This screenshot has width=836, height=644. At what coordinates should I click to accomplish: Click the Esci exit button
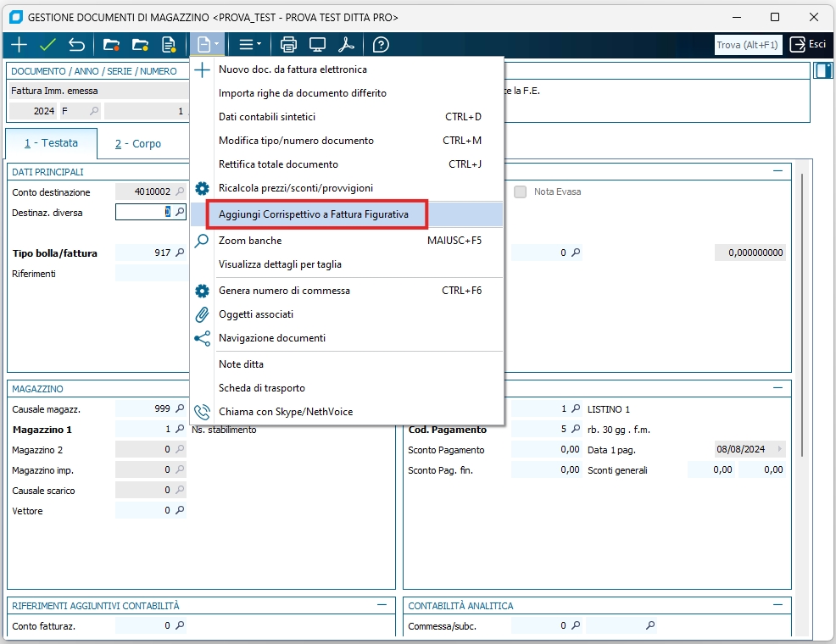click(x=807, y=45)
